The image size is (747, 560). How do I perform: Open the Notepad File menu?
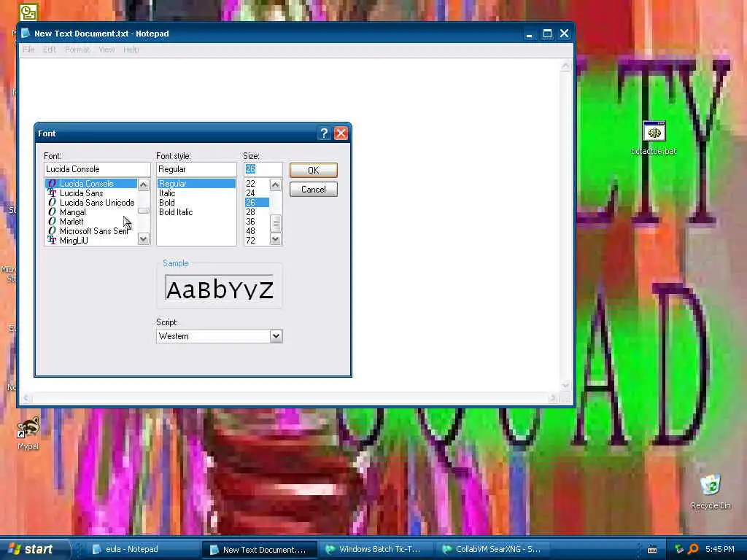pyautogui.click(x=28, y=50)
